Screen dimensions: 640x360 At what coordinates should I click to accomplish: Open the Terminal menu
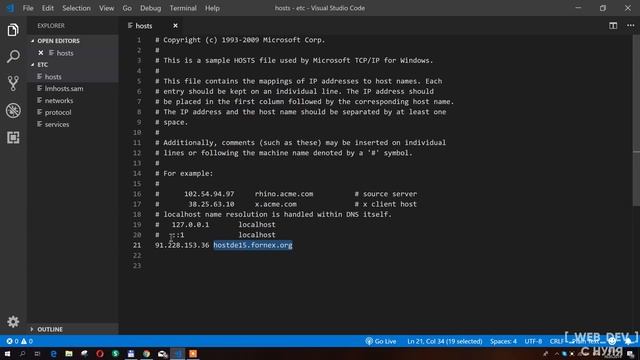(183, 8)
